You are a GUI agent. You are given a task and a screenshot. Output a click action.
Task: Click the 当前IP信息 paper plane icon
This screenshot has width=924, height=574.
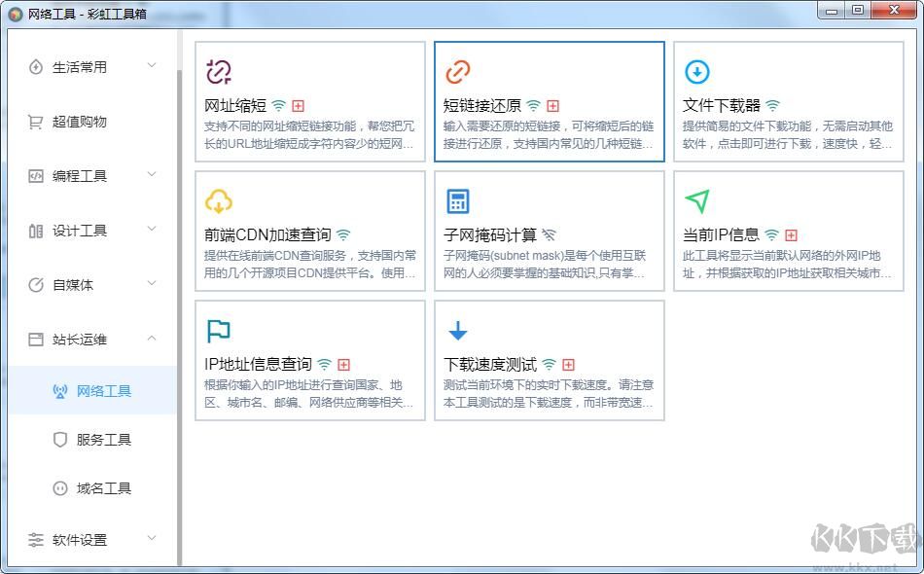(x=697, y=200)
